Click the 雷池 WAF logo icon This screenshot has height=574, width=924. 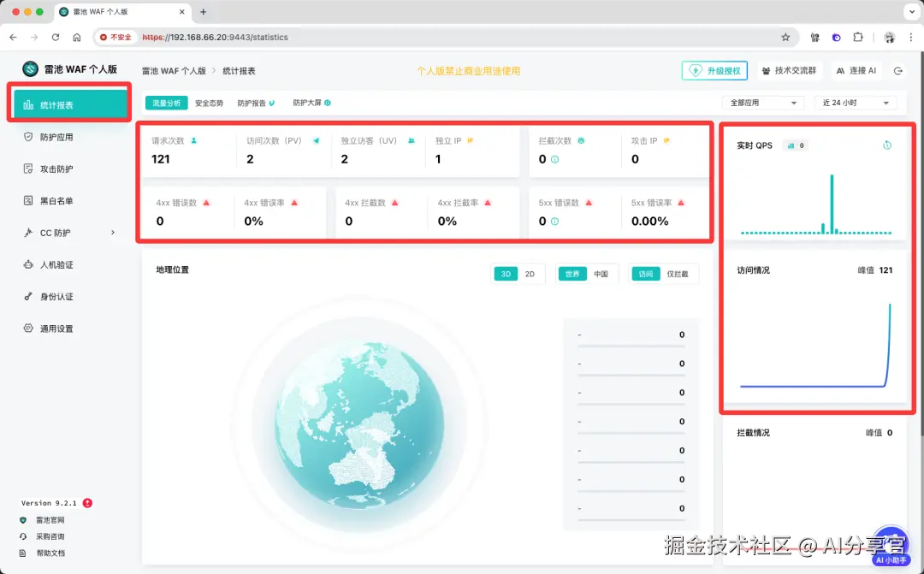point(30,69)
